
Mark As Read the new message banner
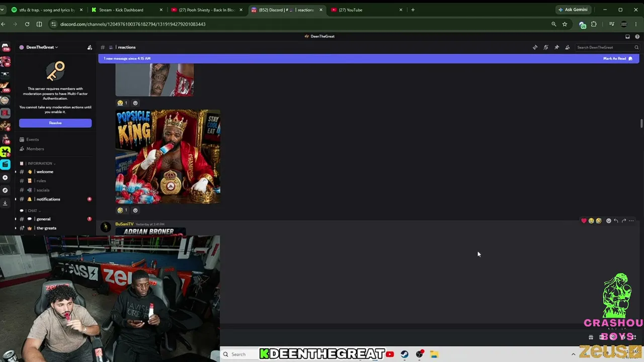pyautogui.click(x=618, y=58)
